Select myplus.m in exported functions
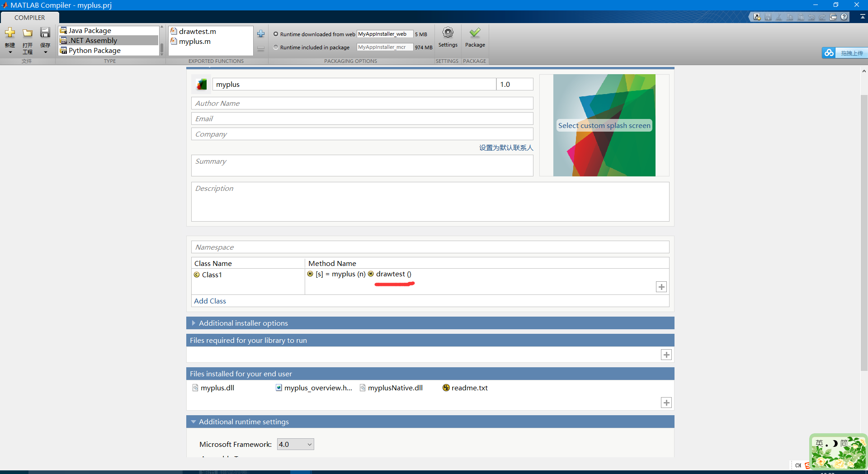This screenshot has width=868, height=474. pos(191,41)
